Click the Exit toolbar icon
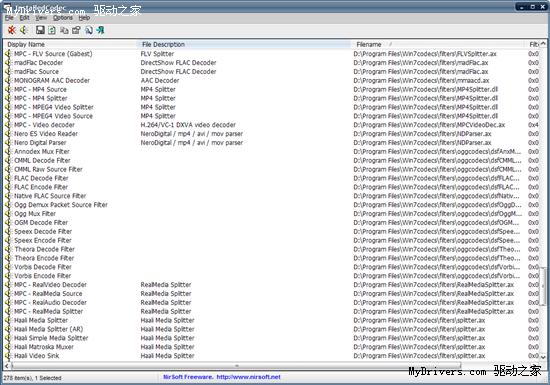This screenshot has height=385, width=550. 100,30
